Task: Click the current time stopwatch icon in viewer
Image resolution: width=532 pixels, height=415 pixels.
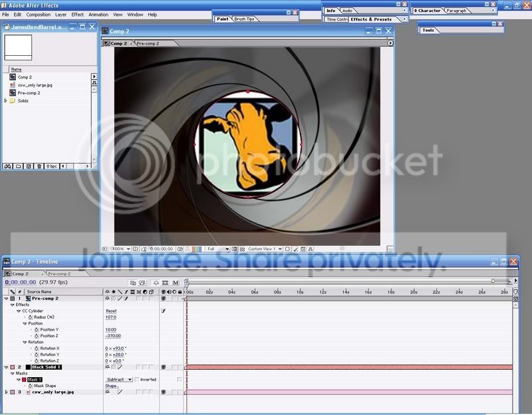Action: pyautogui.click(x=144, y=249)
